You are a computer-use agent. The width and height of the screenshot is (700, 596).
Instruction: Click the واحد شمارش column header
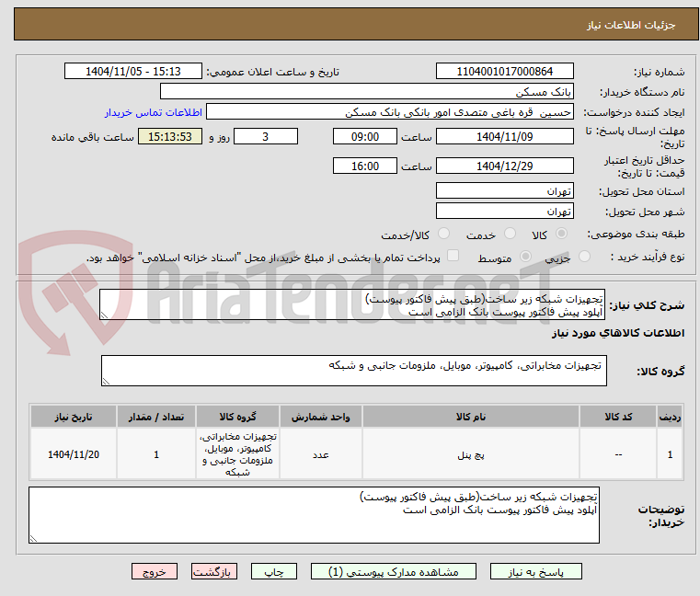320,417
